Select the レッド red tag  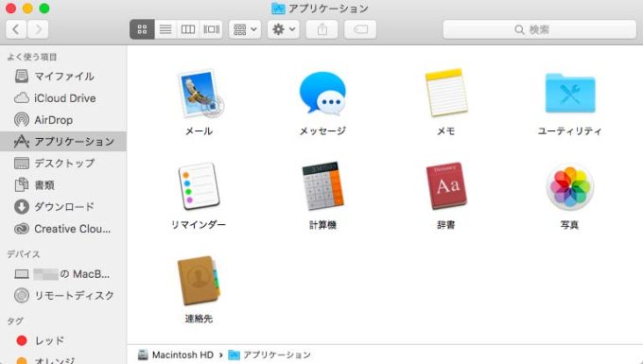tap(63, 340)
